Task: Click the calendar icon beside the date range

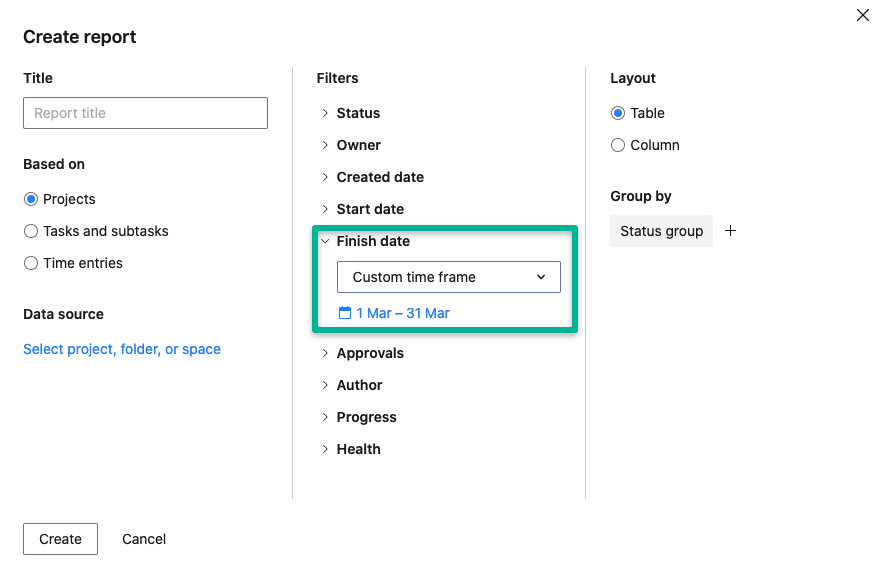Action: coord(345,313)
